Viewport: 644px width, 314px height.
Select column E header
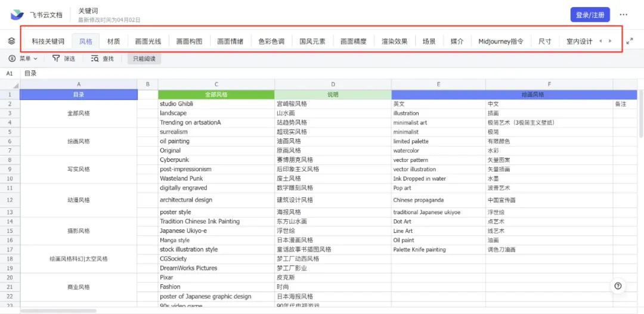pyautogui.click(x=439, y=84)
